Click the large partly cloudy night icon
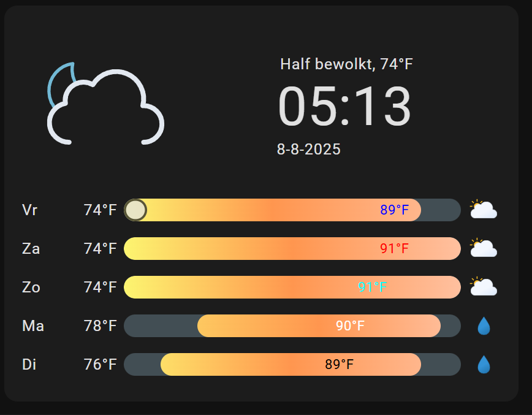This screenshot has height=415, width=532. click(105, 104)
